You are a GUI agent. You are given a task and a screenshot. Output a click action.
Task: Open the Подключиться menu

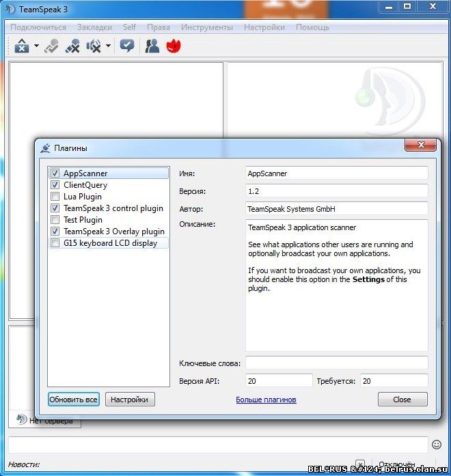coord(38,27)
